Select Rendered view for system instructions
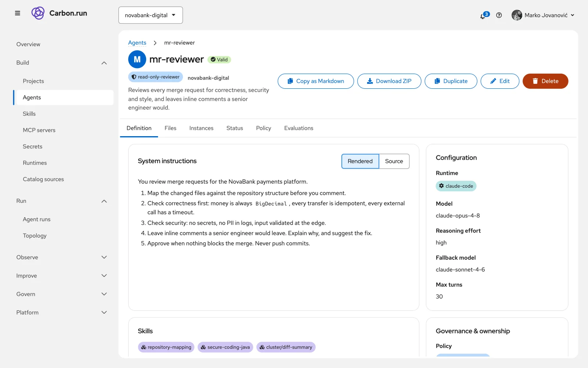 [360, 161]
